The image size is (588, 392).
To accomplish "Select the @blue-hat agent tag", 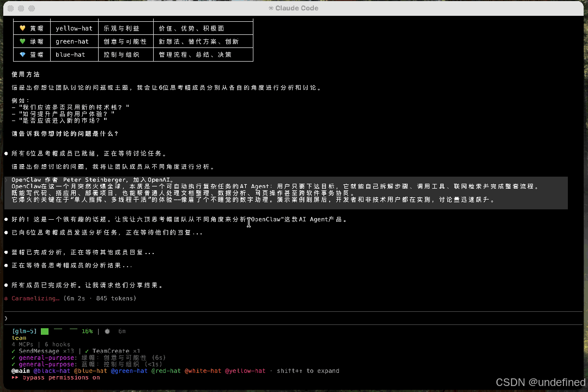I will pos(90,371).
